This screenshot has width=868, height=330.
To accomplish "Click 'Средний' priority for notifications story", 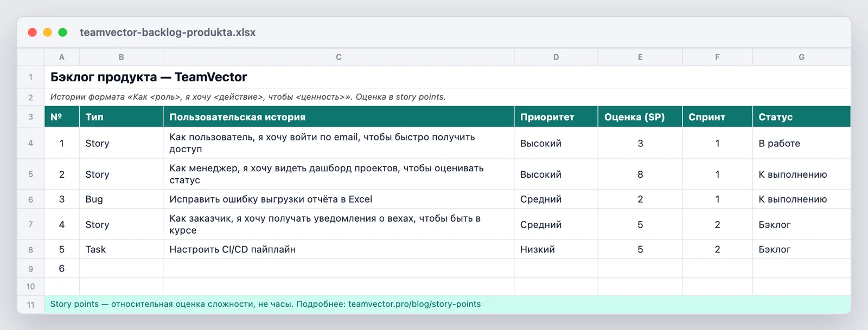I will click(556, 224).
